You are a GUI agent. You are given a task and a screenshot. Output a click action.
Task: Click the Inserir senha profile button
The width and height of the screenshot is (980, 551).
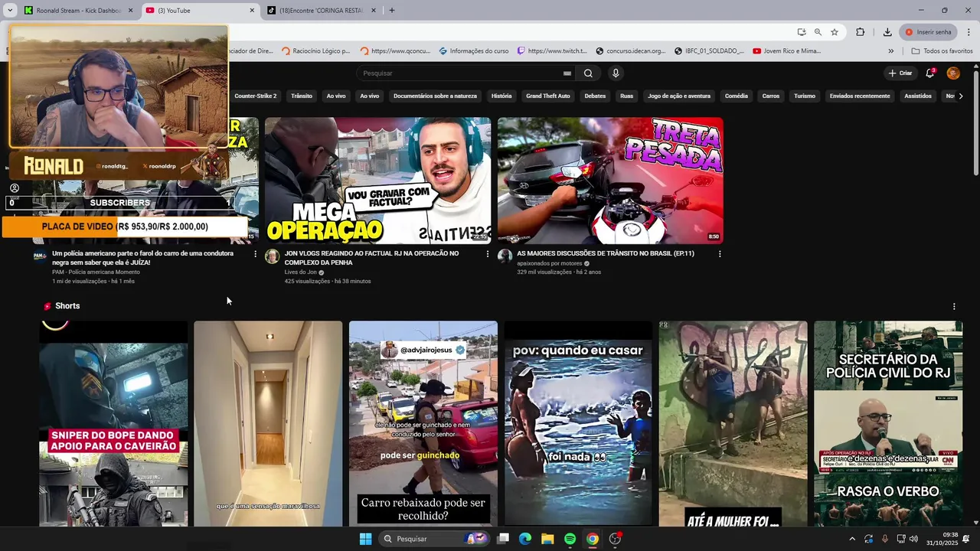pyautogui.click(x=929, y=32)
